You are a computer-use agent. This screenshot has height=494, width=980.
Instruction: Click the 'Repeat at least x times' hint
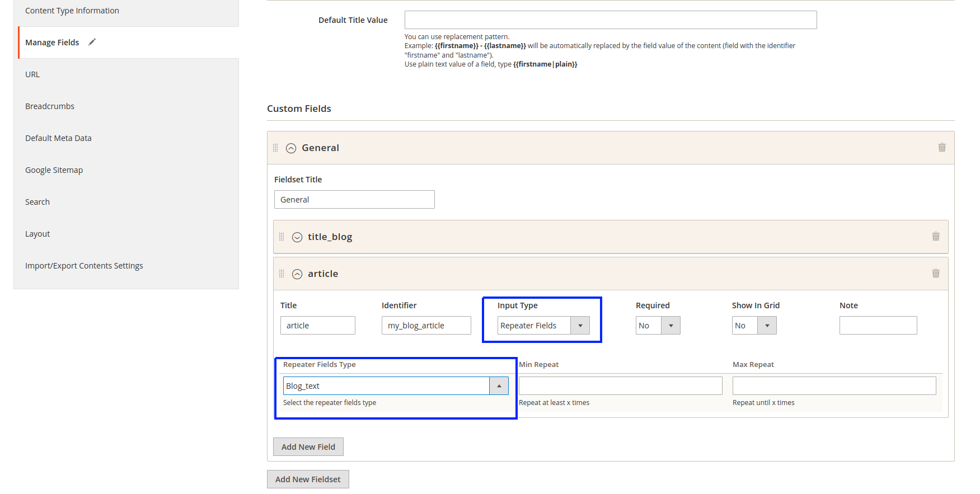554,403
